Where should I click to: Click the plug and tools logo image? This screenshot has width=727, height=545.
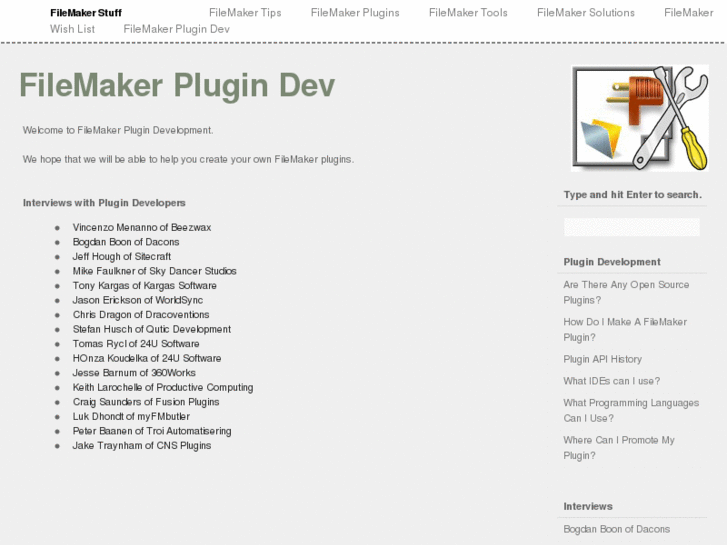coord(640,118)
